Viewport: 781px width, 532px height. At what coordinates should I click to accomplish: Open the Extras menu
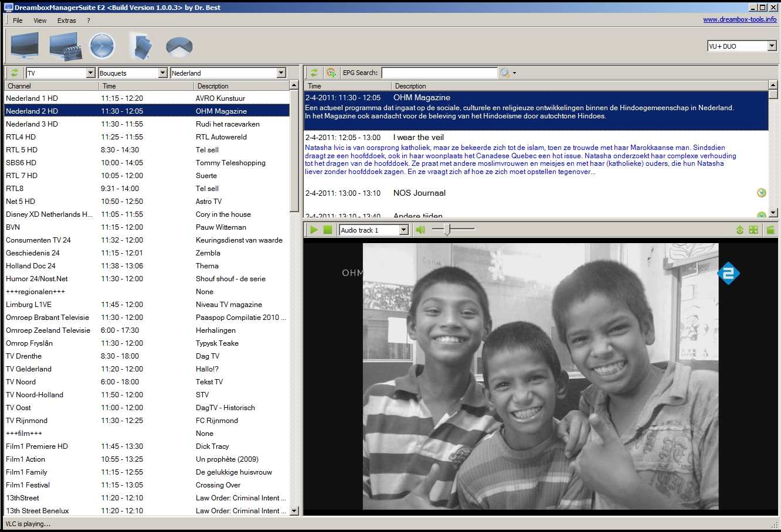click(x=67, y=21)
